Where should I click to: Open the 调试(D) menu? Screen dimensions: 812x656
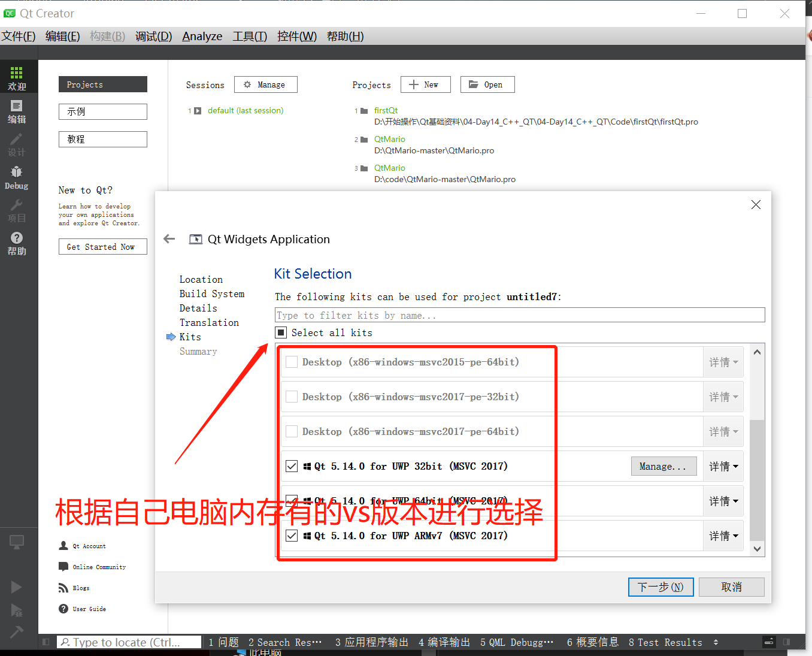[x=153, y=36]
